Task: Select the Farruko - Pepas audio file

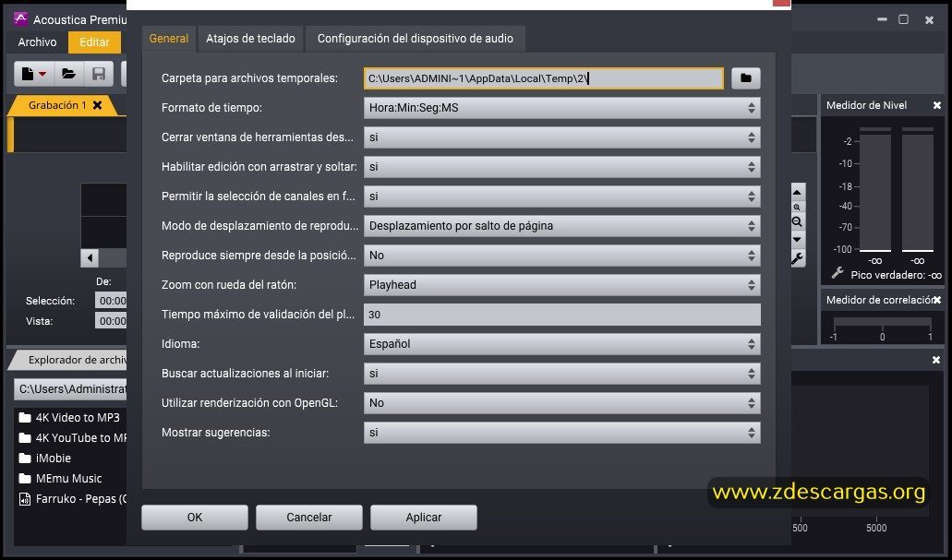Action: point(72,499)
